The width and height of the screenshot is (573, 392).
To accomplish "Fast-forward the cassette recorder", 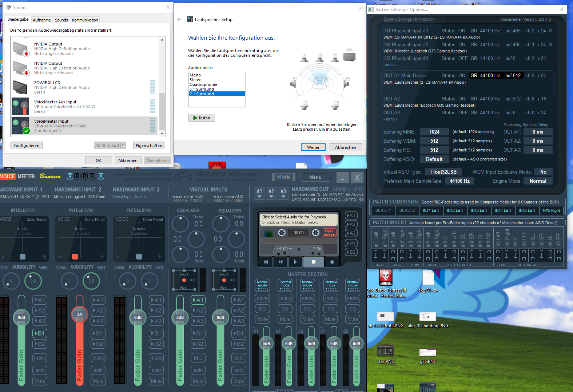I will pyautogui.click(x=280, y=262).
